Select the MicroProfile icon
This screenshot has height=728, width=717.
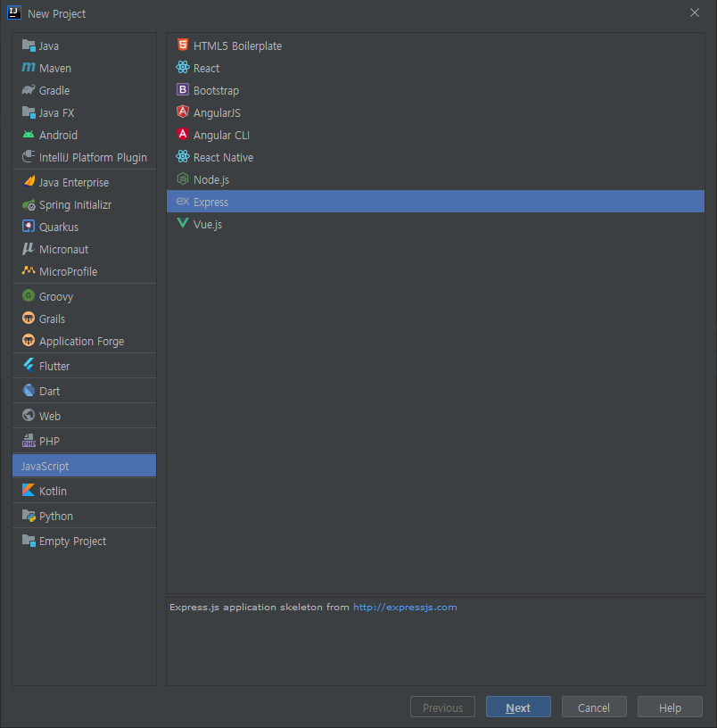click(x=29, y=270)
